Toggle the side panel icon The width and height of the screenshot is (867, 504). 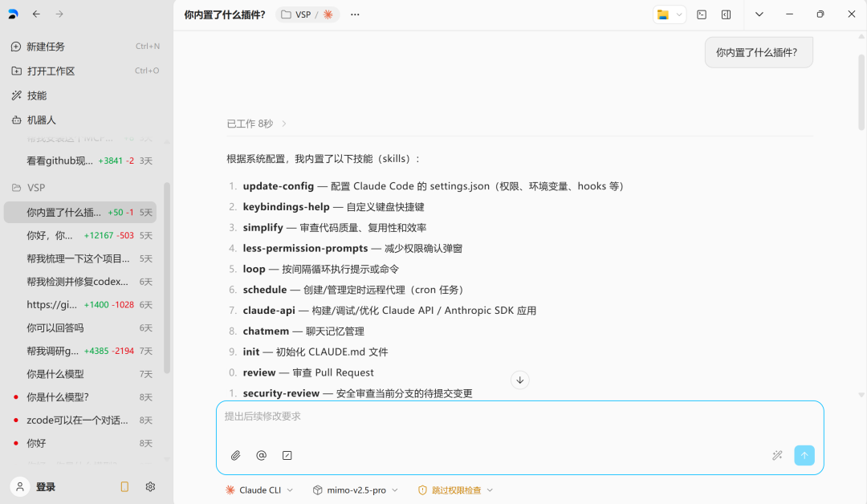pos(726,15)
